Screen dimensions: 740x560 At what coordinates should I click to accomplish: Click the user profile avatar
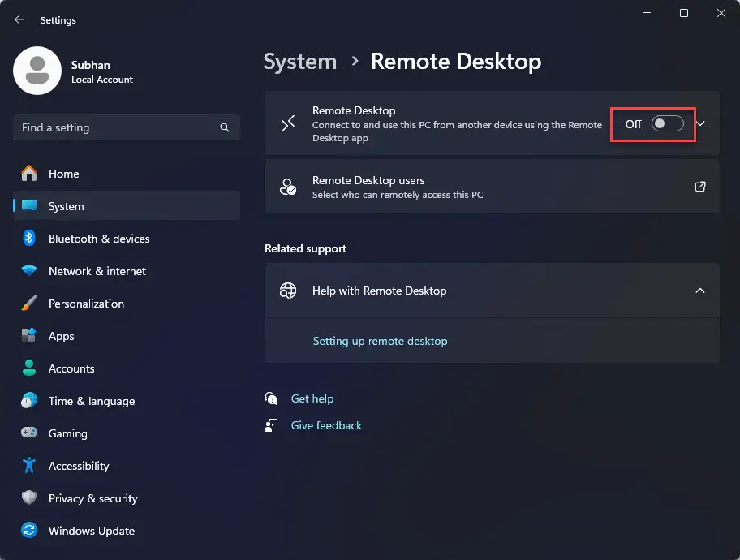37,71
